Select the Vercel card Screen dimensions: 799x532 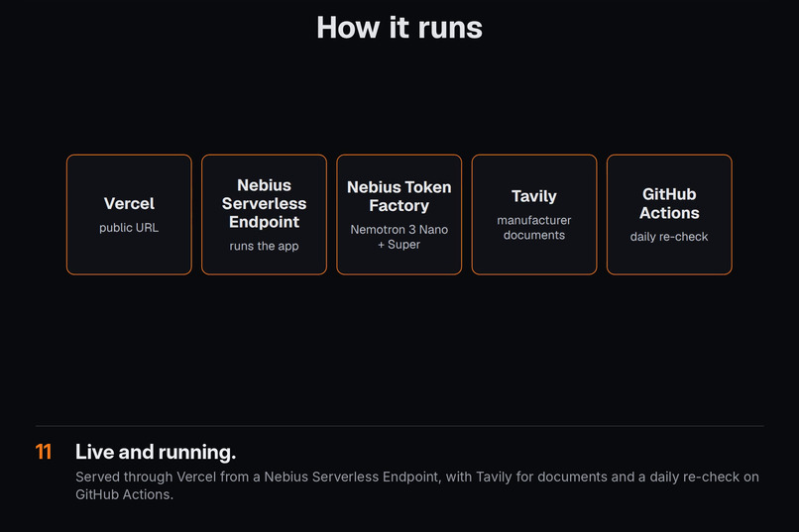coord(129,214)
